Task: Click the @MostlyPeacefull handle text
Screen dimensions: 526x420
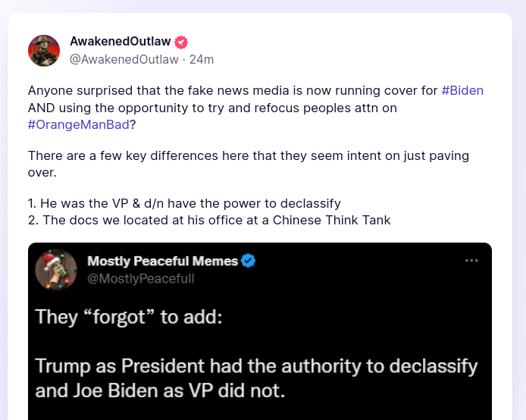Action: [x=140, y=279]
